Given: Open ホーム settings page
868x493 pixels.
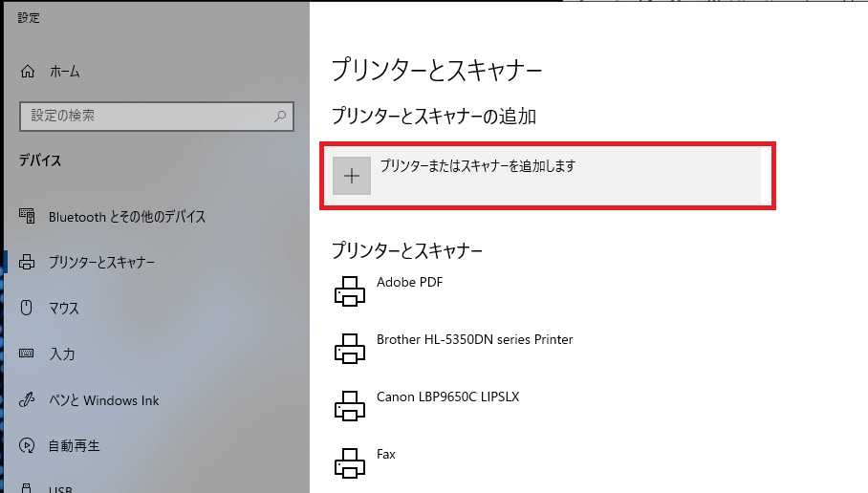Looking at the screenshot, I should click(x=65, y=72).
